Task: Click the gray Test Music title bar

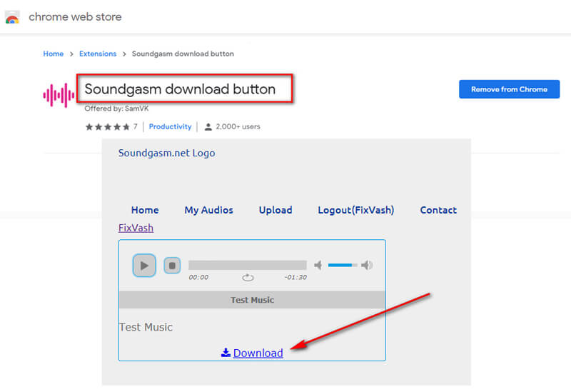Action: tap(252, 300)
